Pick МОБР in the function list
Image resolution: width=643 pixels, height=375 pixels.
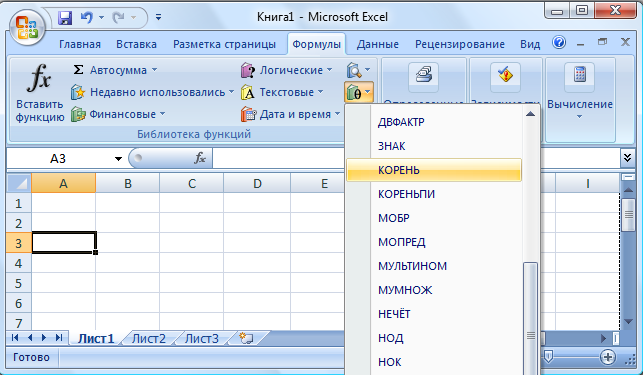point(434,218)
